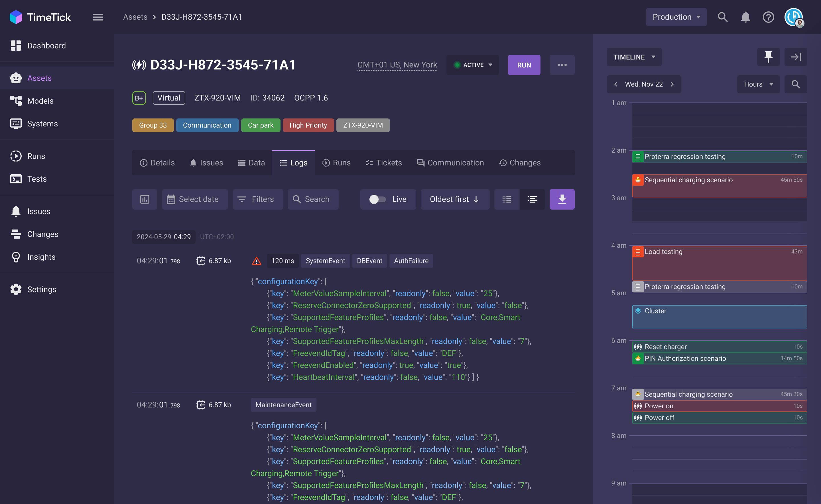The height and width of the screenshot is (504, 821).
Task: Click the hamburger menu icon
Action: click(x=98, y=17)
